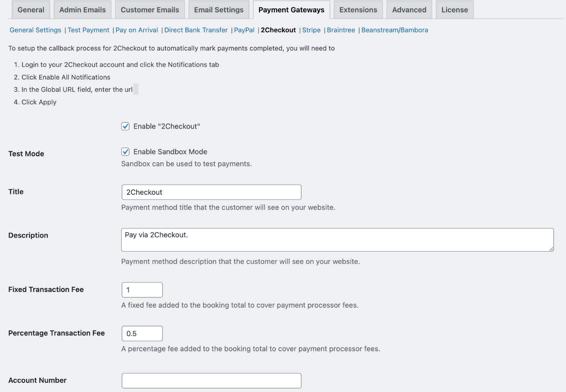Open the Braintree gateway settings

pyautogui.click(x=341, y=30)
